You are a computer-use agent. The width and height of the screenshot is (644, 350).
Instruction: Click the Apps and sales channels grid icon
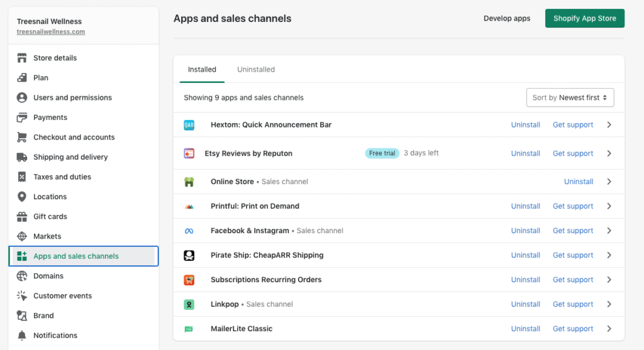point(22,256)
